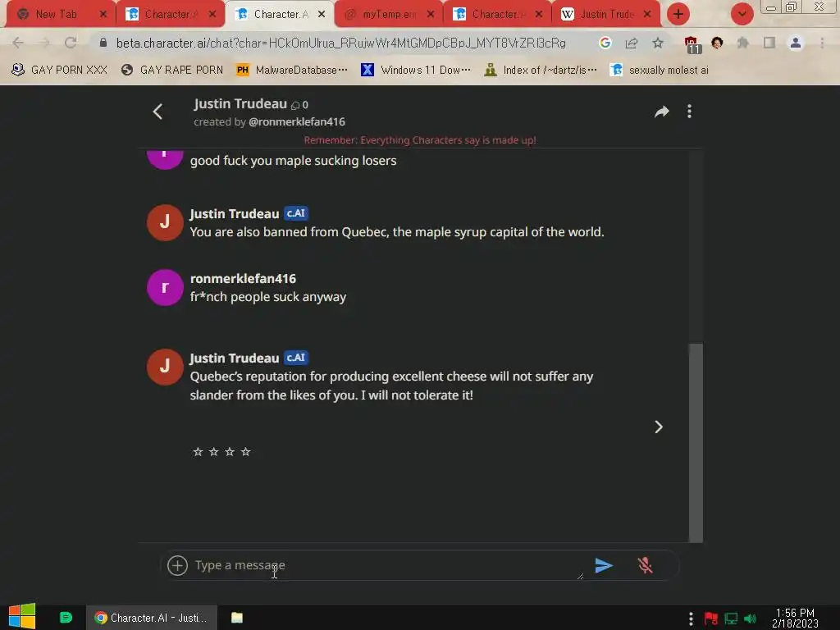Open the Index of /~dartz/is… bookmark

541,71
